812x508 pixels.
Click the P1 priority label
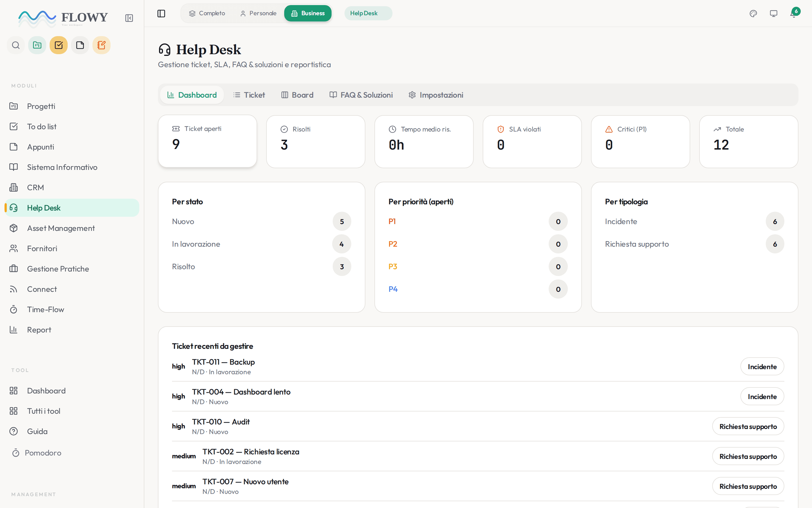[x=392, y=222]
